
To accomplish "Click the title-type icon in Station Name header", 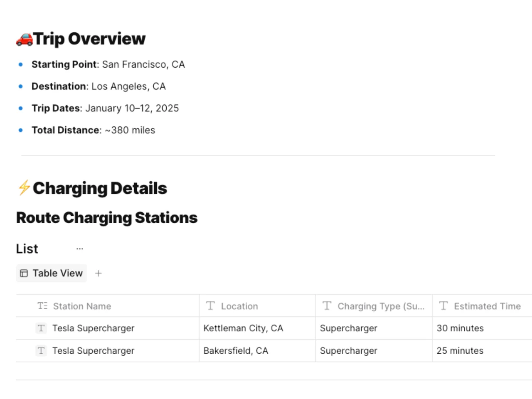I will (x=42, y=306).
